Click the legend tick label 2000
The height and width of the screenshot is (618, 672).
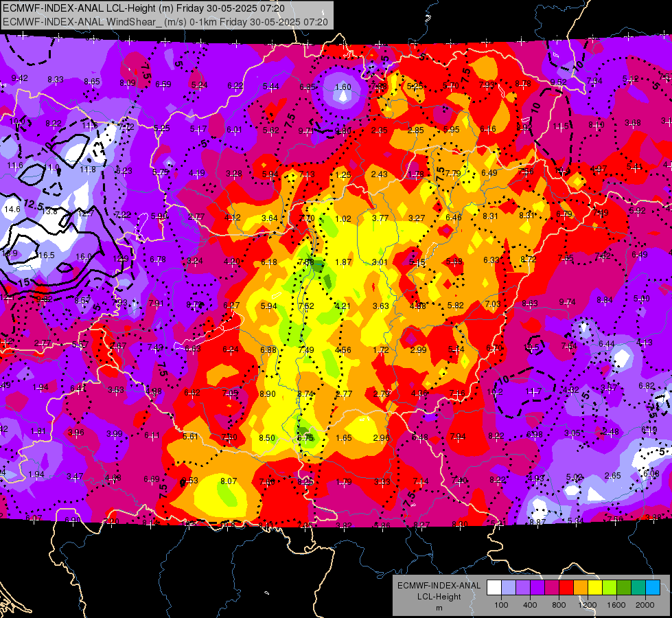[x=645, y=605]
